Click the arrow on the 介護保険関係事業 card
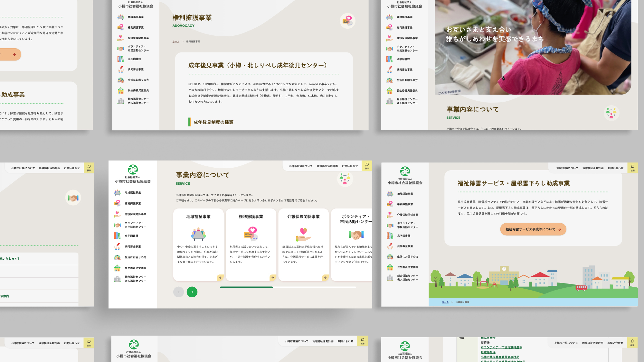The image size is (644, 362). [325, 277]
